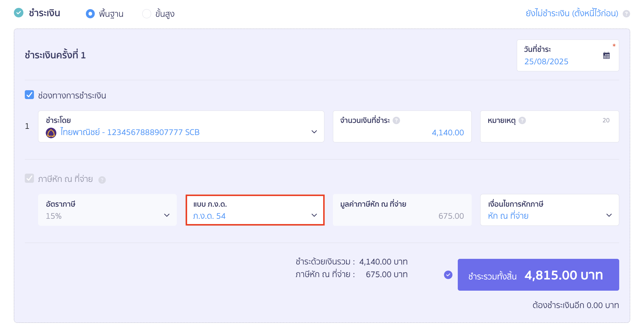The image size is (644, 329).
Task: Click the มูลค่าภาษีหัก ณ ที่จ่าย 675.00 field
Action: pos(402,210)
